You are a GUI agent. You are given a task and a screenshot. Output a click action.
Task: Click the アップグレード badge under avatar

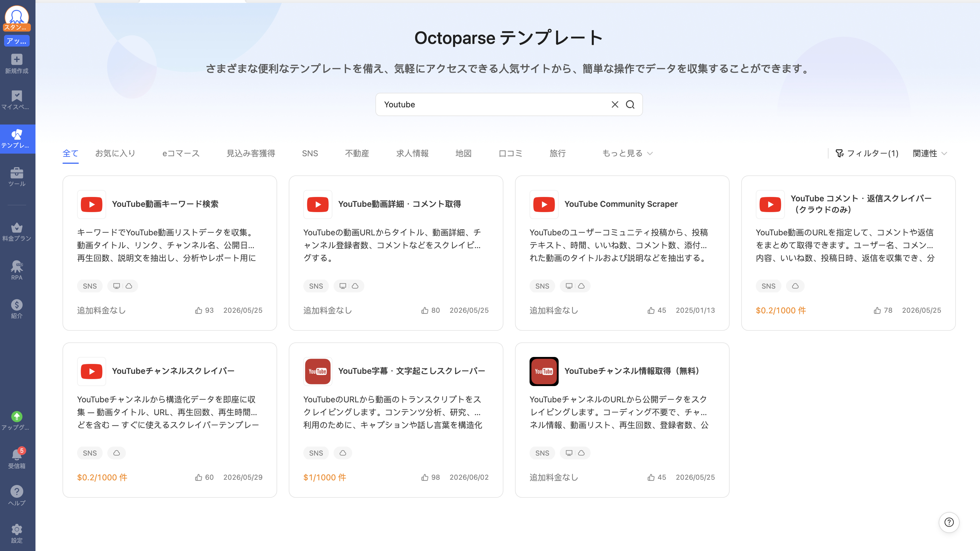(17, 41)
